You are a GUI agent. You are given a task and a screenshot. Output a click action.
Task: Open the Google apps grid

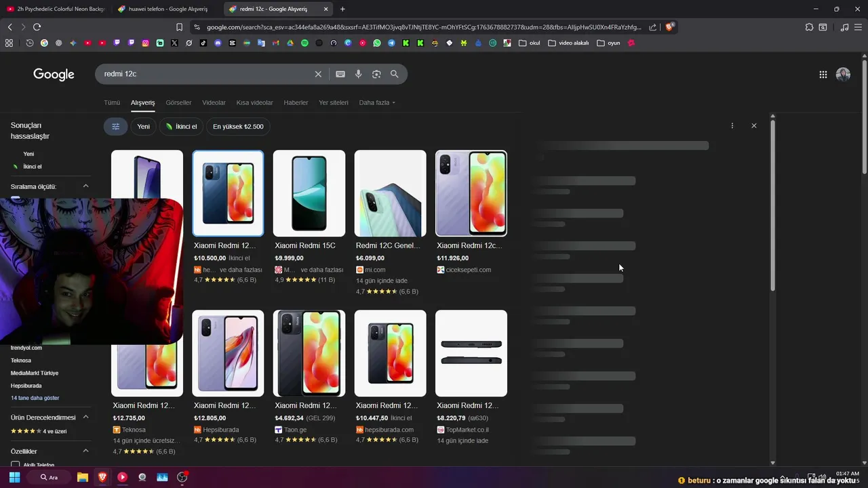coord(823,75)
